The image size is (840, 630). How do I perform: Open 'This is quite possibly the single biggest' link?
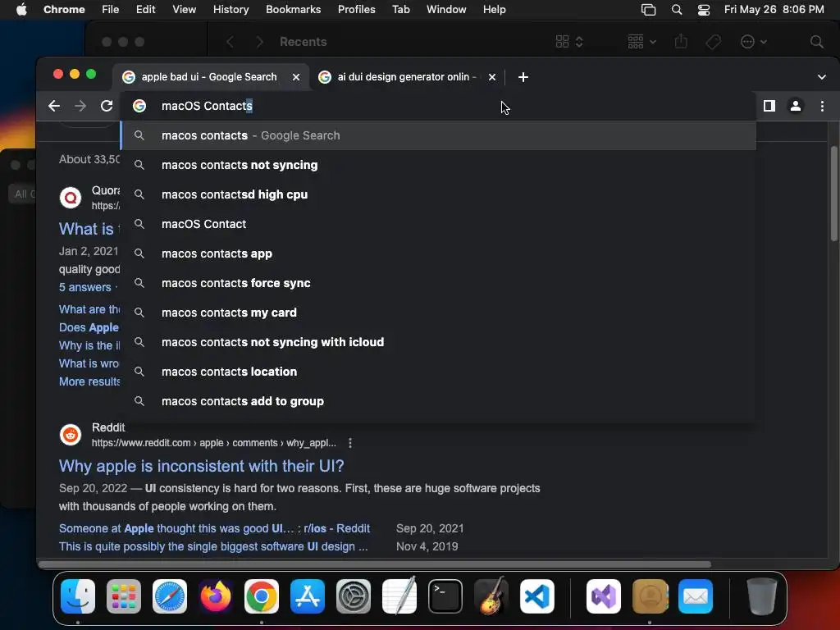coord(213,546)
